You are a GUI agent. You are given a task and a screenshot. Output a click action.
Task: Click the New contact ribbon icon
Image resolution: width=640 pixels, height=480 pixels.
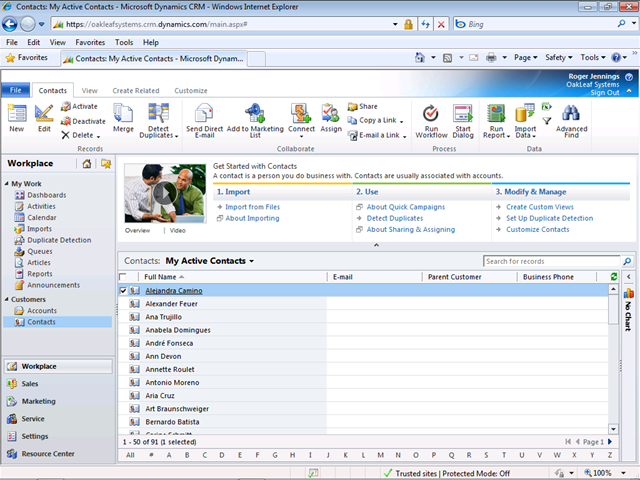16,116
